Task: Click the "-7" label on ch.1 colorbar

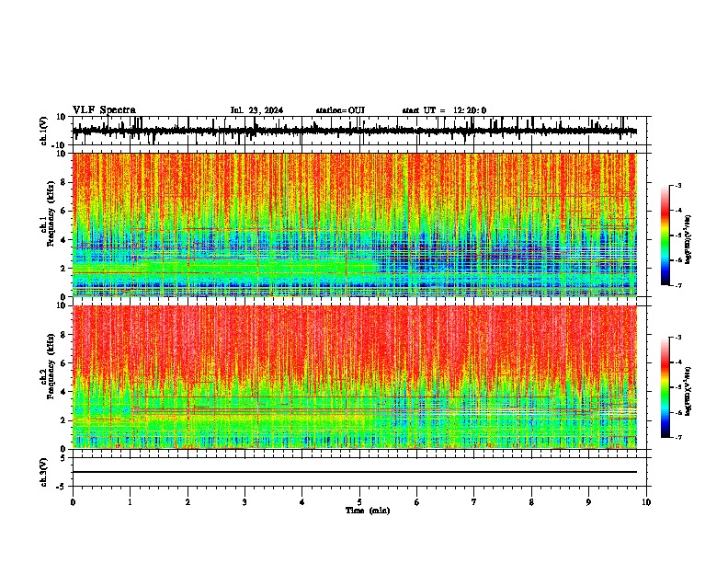Action: click(677, 285)
